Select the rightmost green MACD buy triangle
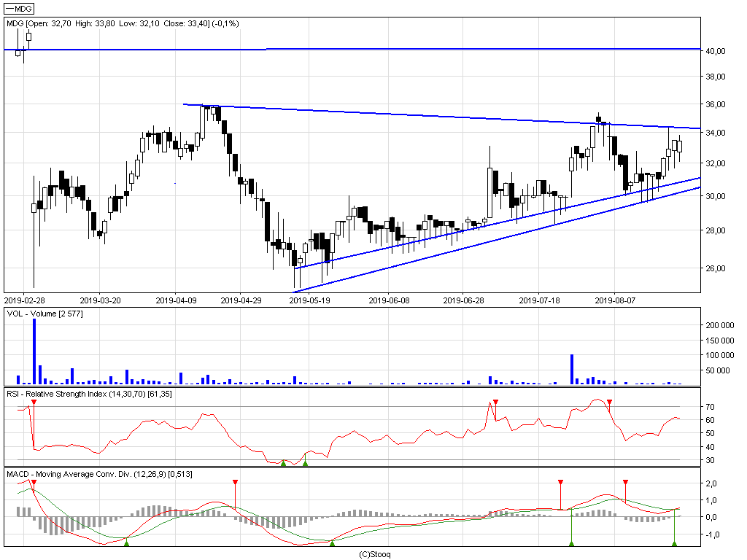 tap(674, 543)
